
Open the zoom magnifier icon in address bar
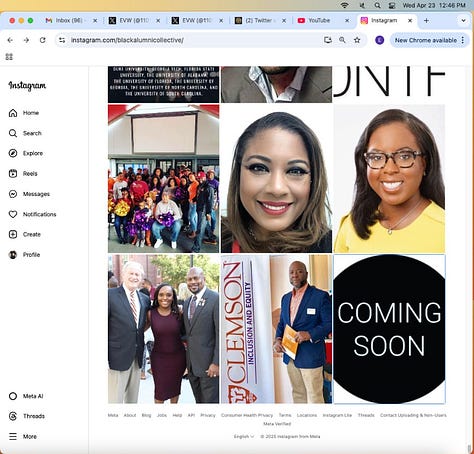pyautogui.click(x=342, y=40)
